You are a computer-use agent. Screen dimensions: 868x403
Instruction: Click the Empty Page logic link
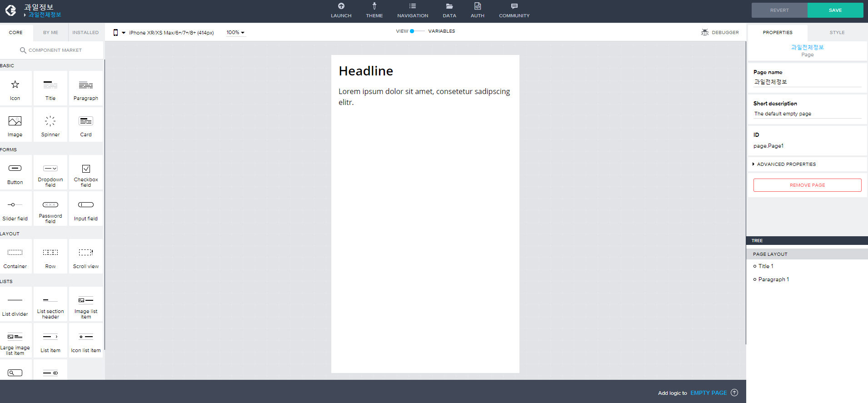708,393
